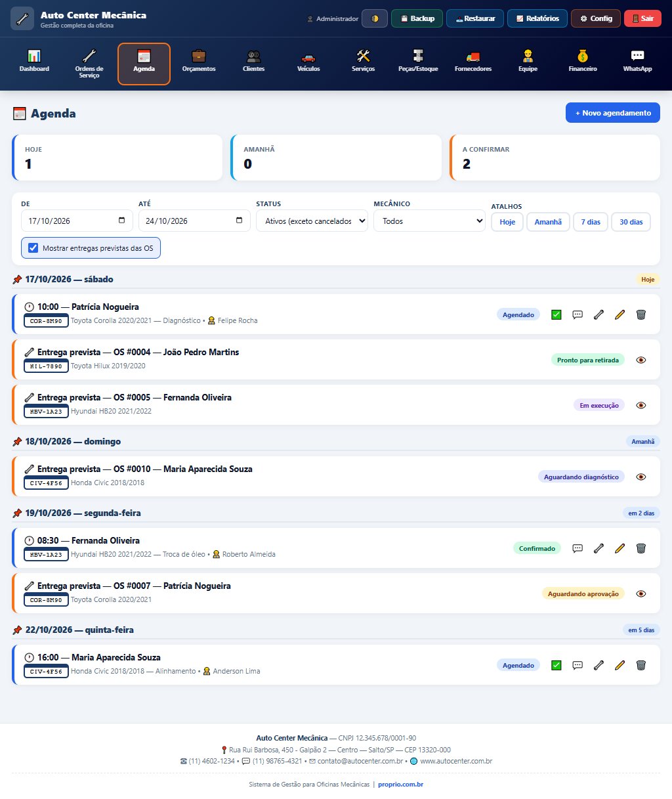672x799 pixels.
Task: Confirm Patrícia Nogueira's 10:00 appointment with green check
Action: (556, 314)
